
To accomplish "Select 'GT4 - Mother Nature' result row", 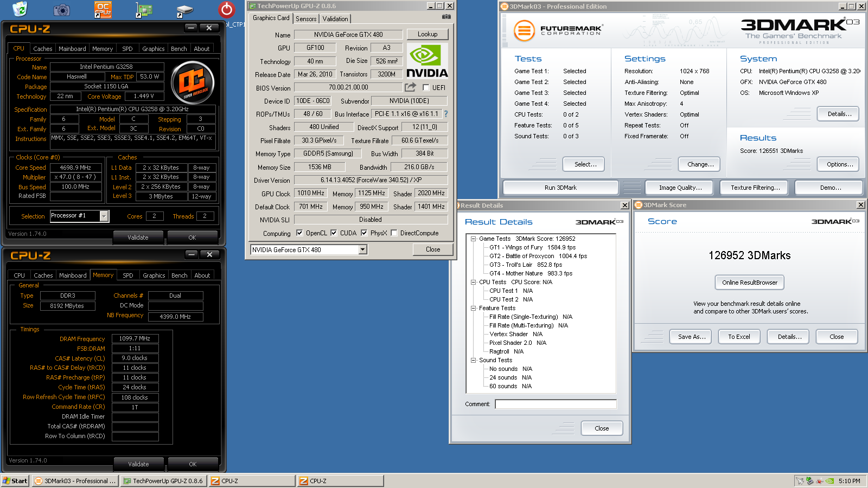I will point(531,273).
